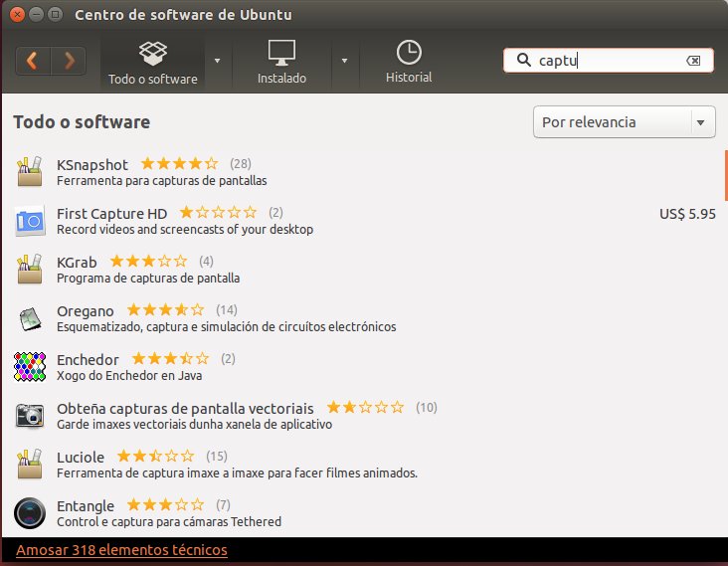Click the search field containing captu
The width and height of the screenshot is (728, 566).
pyautogui.click(x=609, y=61)
